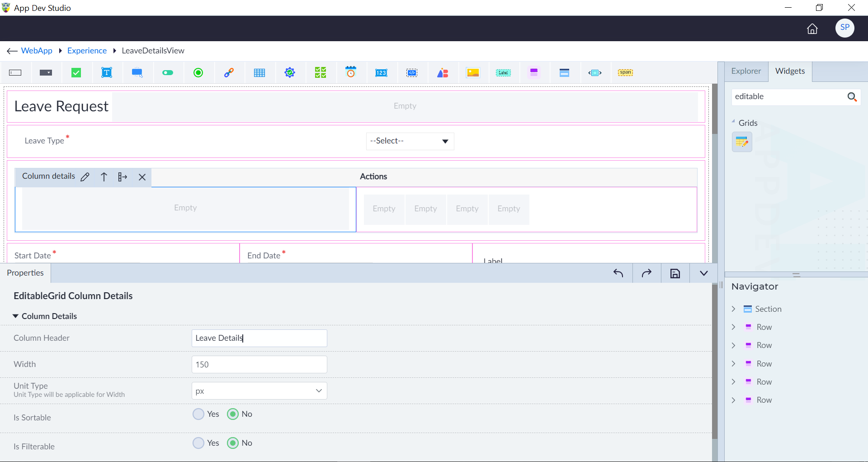The height and width of the screenshot is (462, 868).
Task: Click the editable grid widget under Grids
Action: pyautogui.click(x=742, y=142)
